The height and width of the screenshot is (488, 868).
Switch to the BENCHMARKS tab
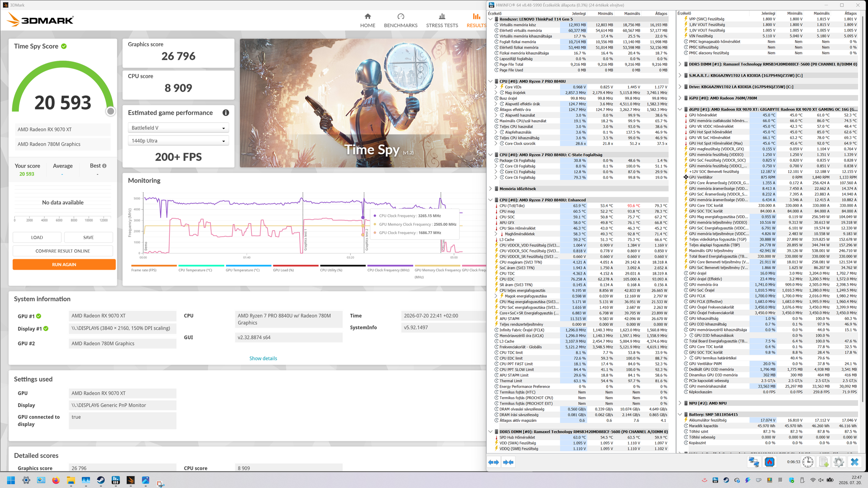401,26
